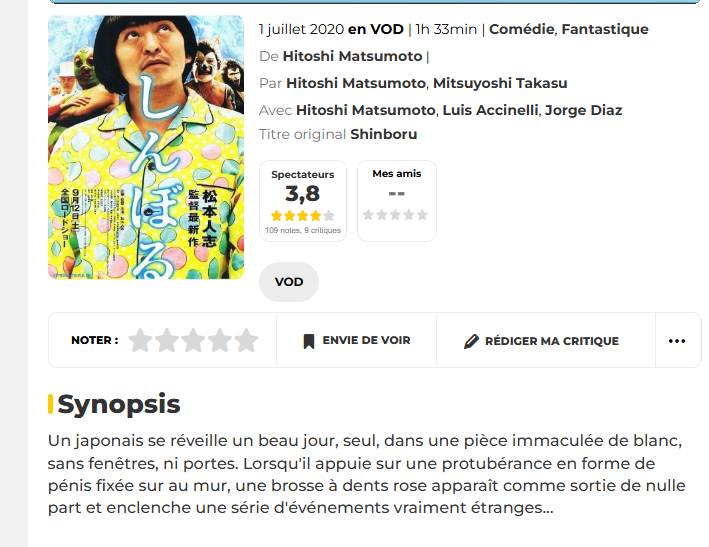Open the Shinboru movie poster
709x547 pixels.
pyautogui.click(x=146, y=147)
